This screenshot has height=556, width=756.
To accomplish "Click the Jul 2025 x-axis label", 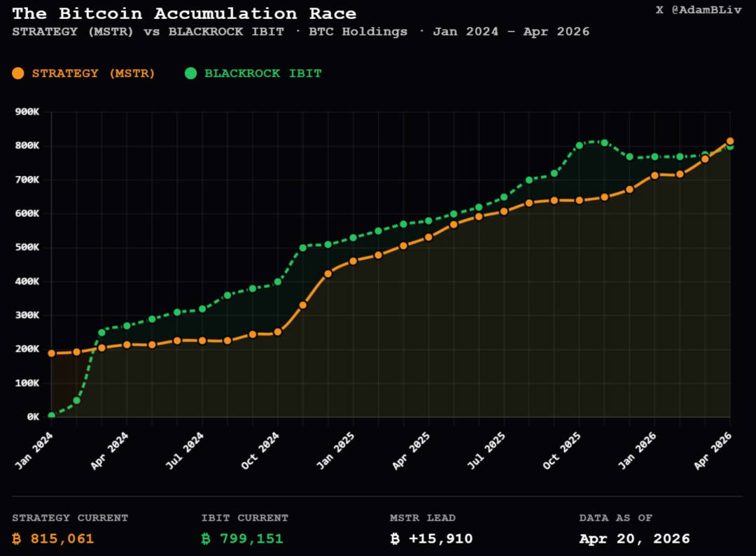I will point(486,450).
